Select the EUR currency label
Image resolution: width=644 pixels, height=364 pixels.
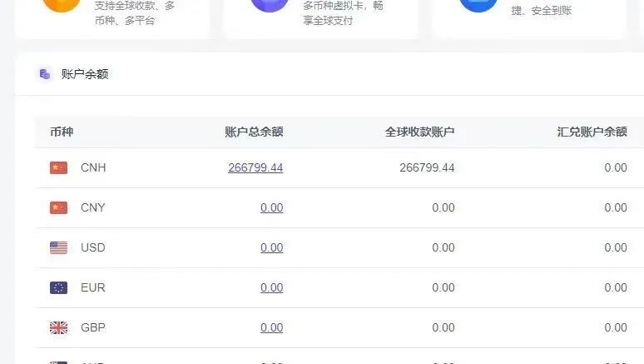point(93,287)
